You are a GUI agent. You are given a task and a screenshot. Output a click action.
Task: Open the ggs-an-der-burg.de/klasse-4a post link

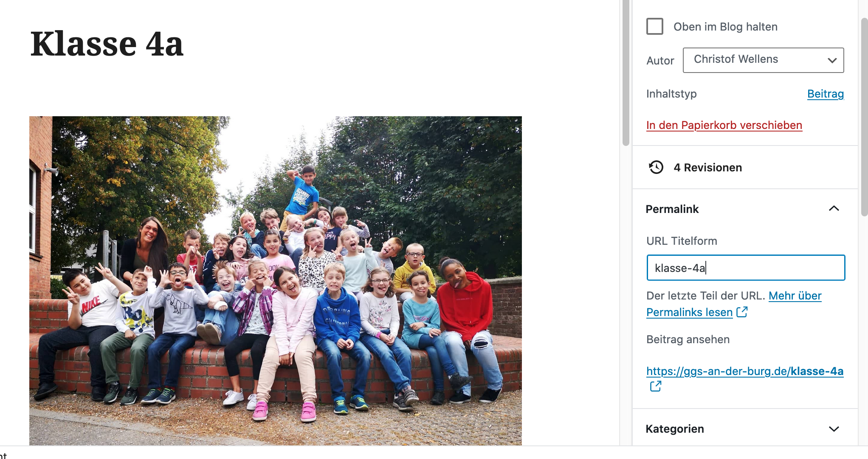pos(745,371)
